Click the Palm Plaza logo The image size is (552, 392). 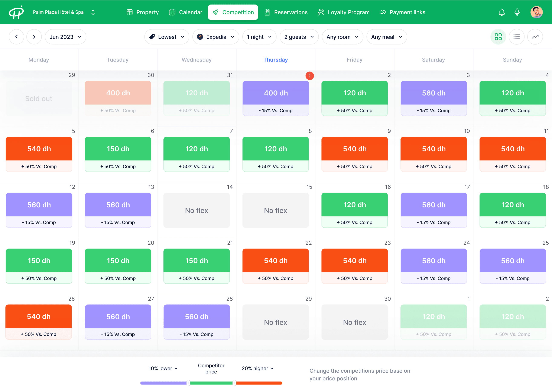(16, 12)
